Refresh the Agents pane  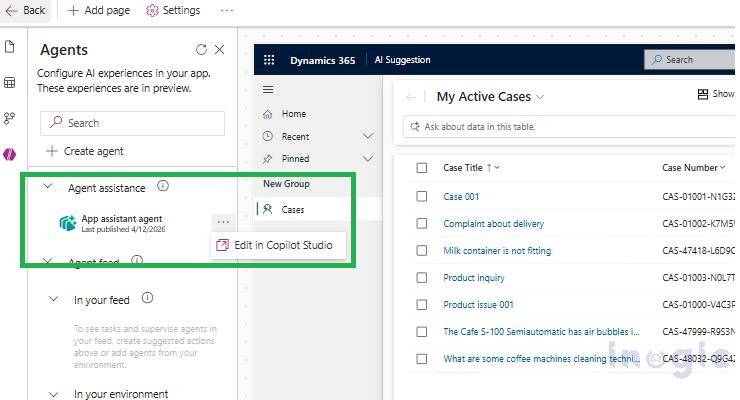[202, 50]
